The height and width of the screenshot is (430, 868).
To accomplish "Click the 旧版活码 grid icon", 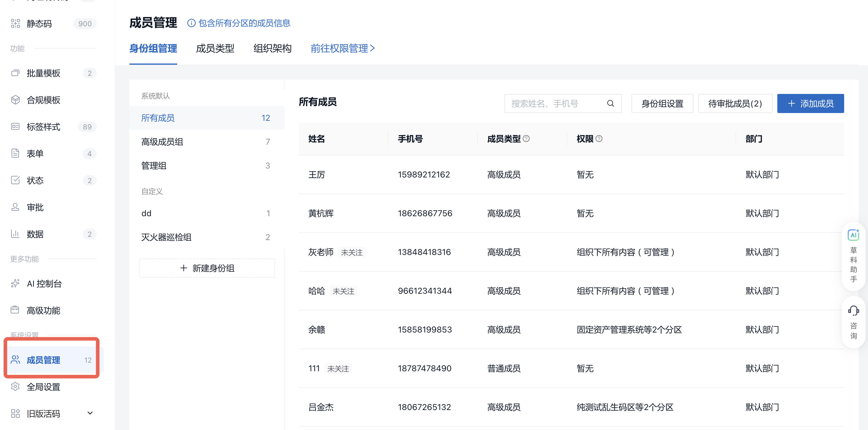I will pos(15,414).
